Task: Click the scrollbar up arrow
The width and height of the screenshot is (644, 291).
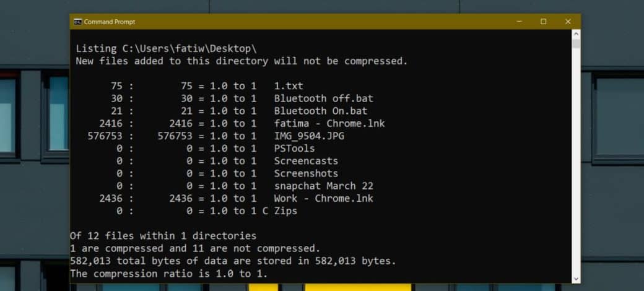Action: pyautogui.click(x=576, y=34)
